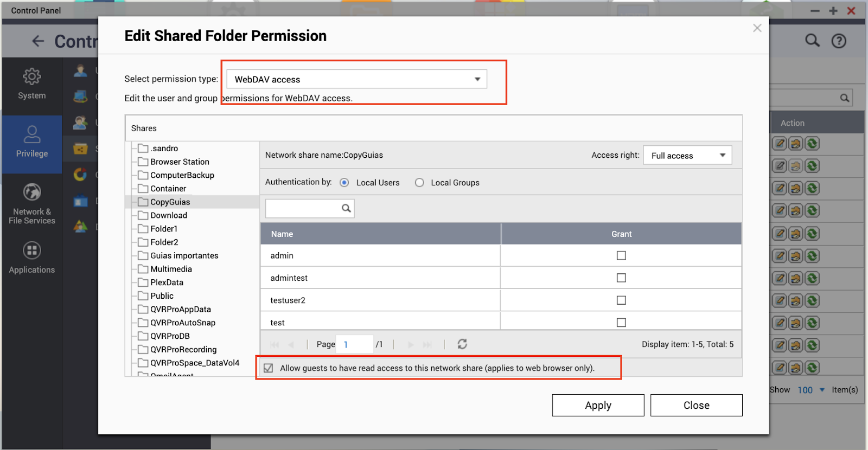
Task: Click the Apply button
Action: pos(598,406)
